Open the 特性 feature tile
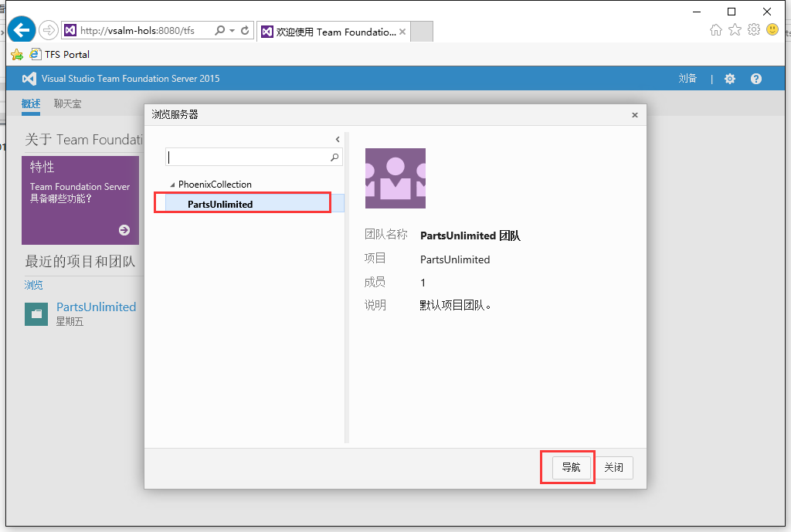 (x=80, y=200)
